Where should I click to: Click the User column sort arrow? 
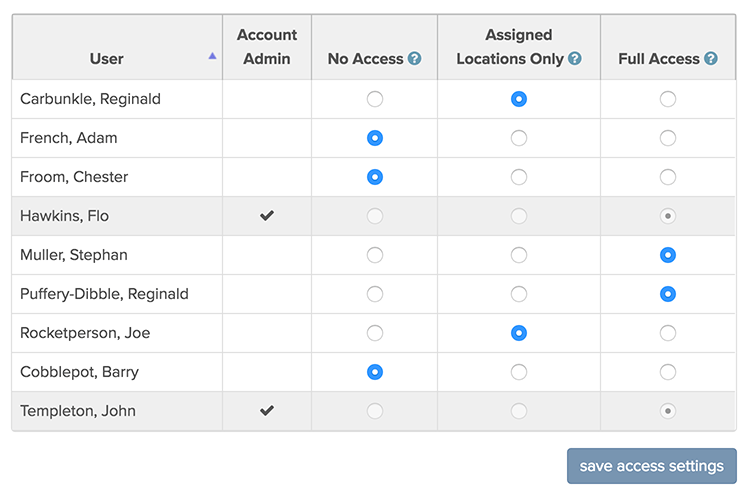pos(212,56)
